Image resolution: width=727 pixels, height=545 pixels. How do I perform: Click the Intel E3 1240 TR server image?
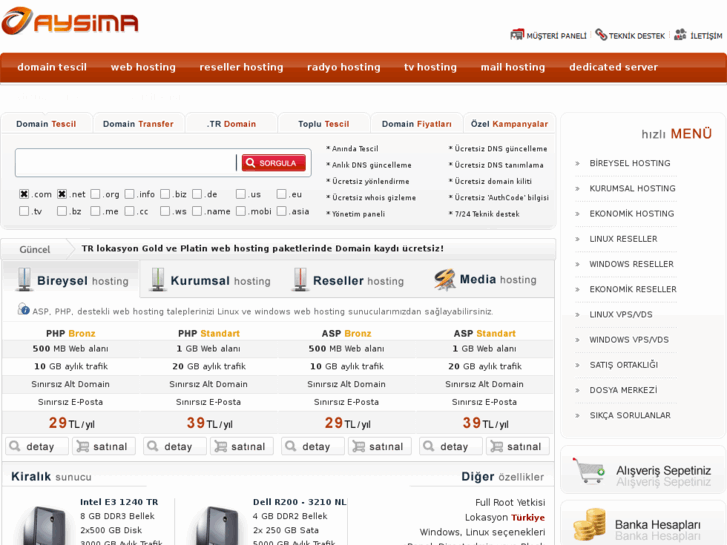(x=42, y=526)
